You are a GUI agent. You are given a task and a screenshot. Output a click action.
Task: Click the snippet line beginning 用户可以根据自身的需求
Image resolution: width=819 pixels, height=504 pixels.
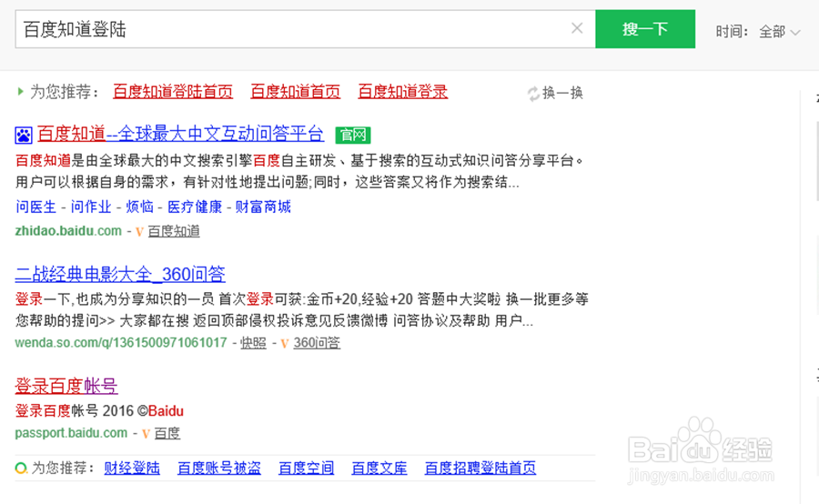267,182
